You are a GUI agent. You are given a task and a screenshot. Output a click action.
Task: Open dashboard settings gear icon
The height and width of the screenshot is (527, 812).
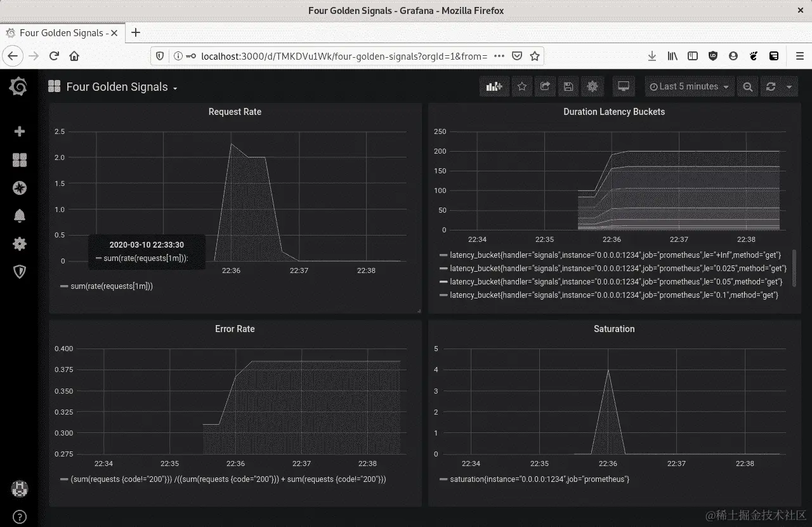593,87
